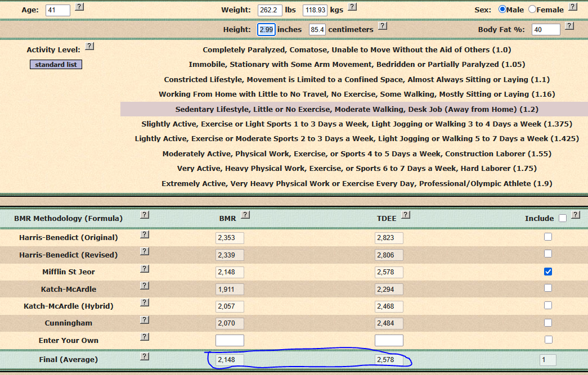Viewport: 588px width, 375px height.
Task: Click the Enter Your Own BMR field
Action: click(x=230, y=341)
